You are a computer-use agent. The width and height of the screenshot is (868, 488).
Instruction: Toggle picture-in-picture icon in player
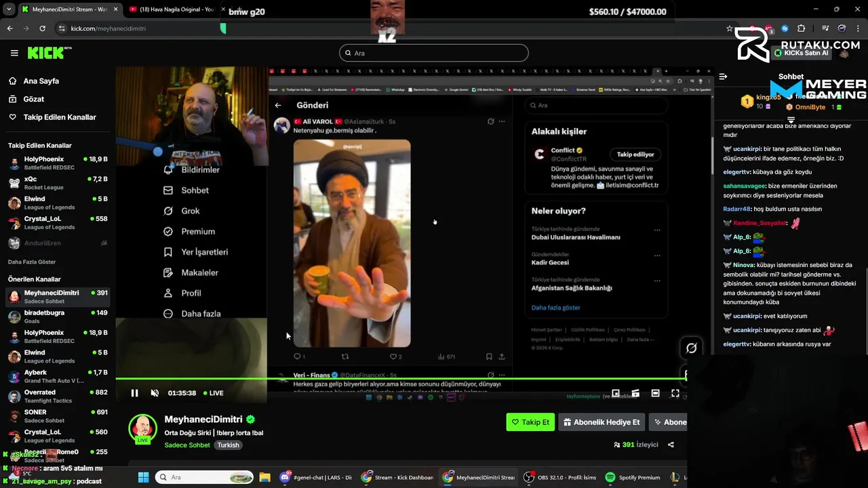pyautogui.click(x=616, y=393)
